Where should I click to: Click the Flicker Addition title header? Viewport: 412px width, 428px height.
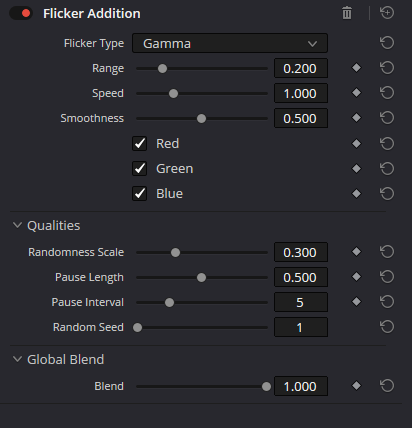point(92,14)
